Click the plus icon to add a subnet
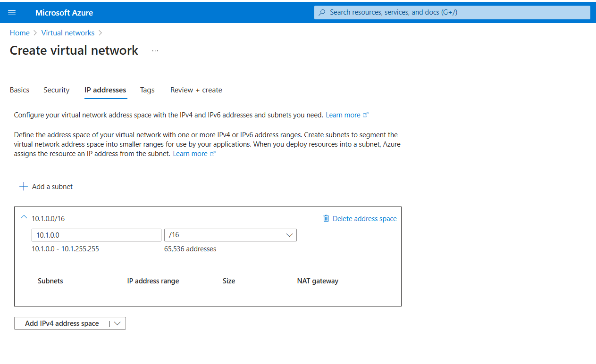 [x=23, y=187]
